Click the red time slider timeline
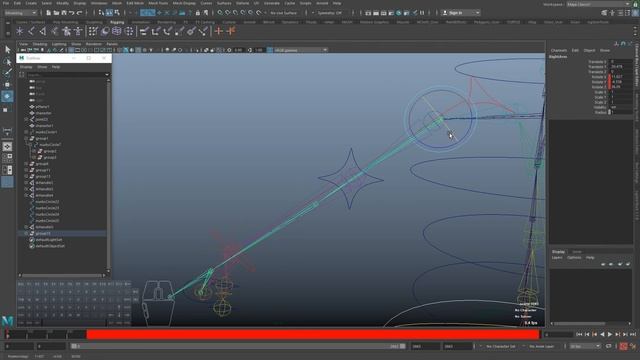This screenshot has height=360, width=640. (313, 335)
